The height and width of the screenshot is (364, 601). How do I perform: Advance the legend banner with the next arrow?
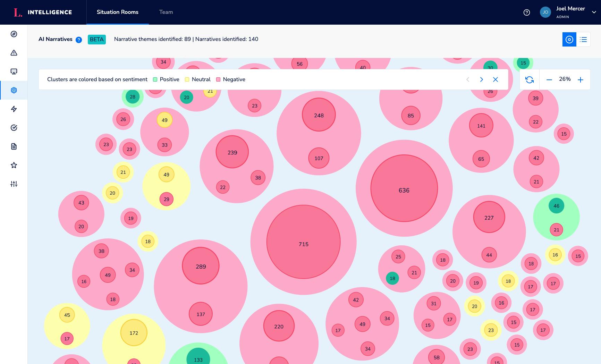tap(482, 79)
